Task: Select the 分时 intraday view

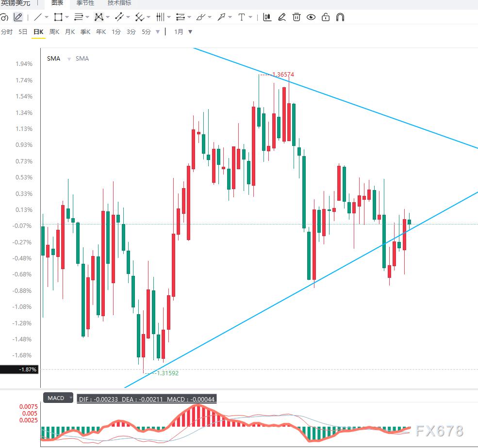Action: 7,32
